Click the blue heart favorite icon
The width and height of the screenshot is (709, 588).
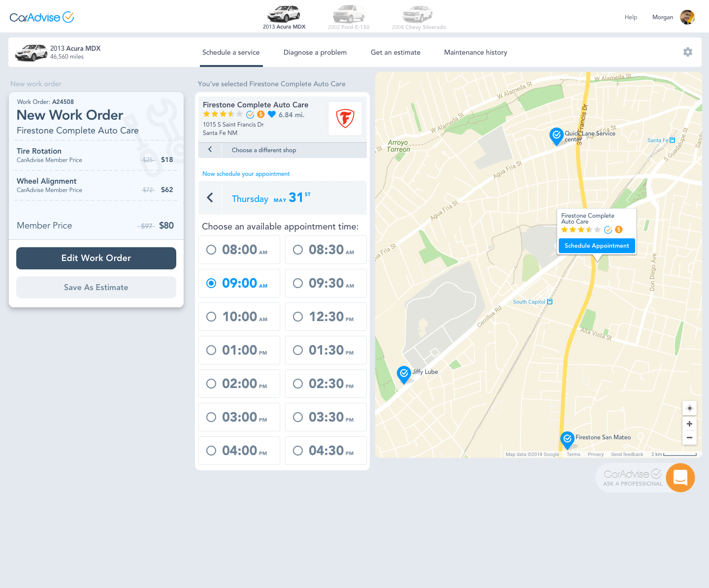coord(272,114)
